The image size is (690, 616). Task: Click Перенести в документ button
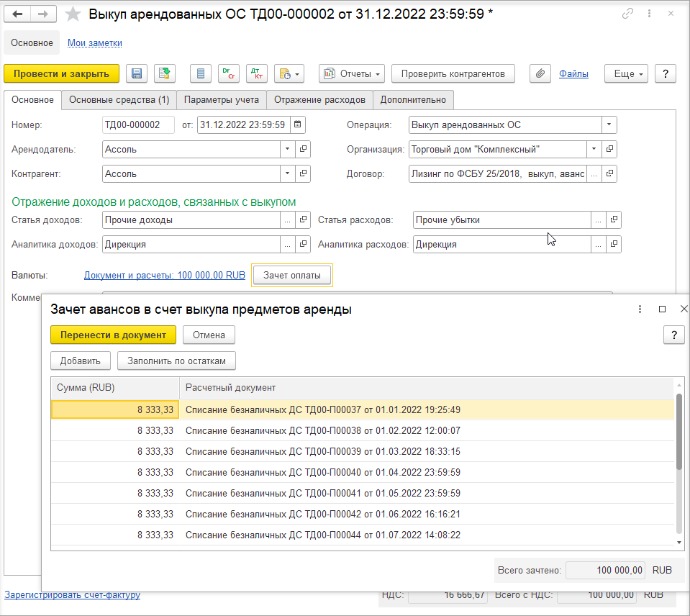tap(113, 335)
